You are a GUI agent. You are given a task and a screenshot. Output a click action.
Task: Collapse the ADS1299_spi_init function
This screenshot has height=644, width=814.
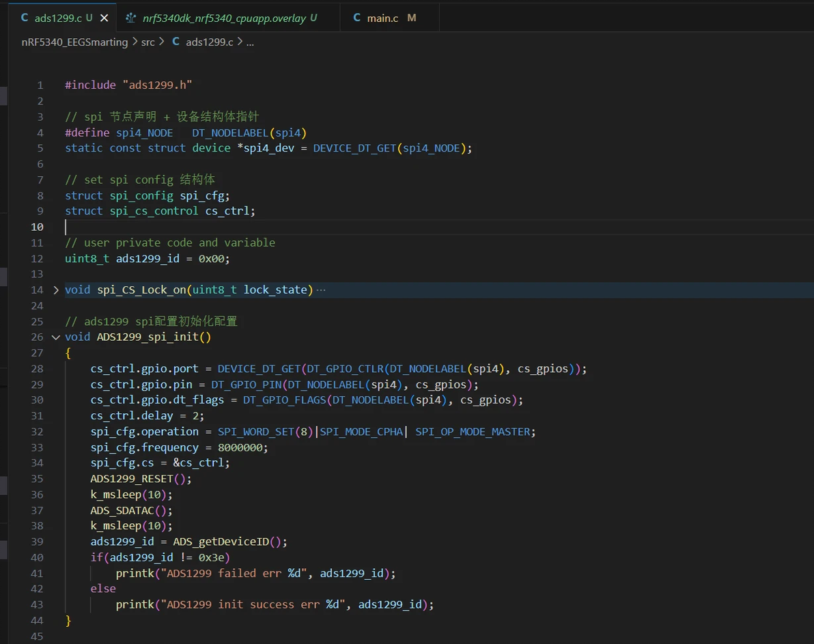pos(56,337)
